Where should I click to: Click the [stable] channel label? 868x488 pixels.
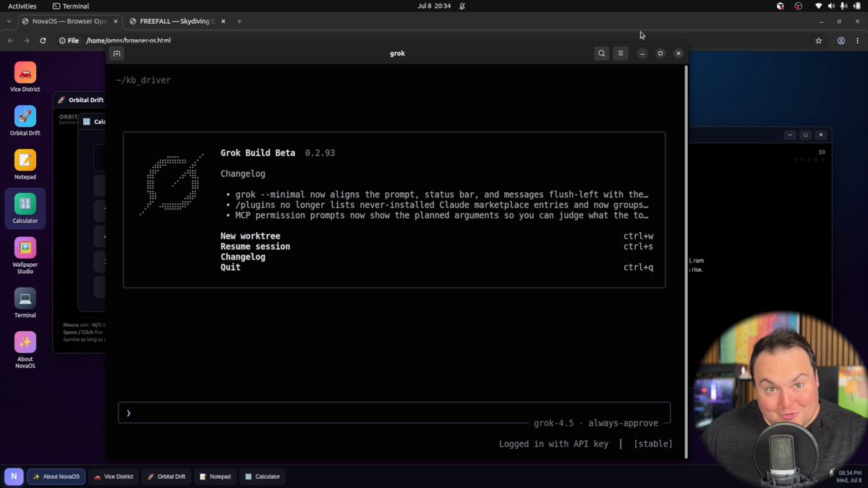(x=653, y=444)
